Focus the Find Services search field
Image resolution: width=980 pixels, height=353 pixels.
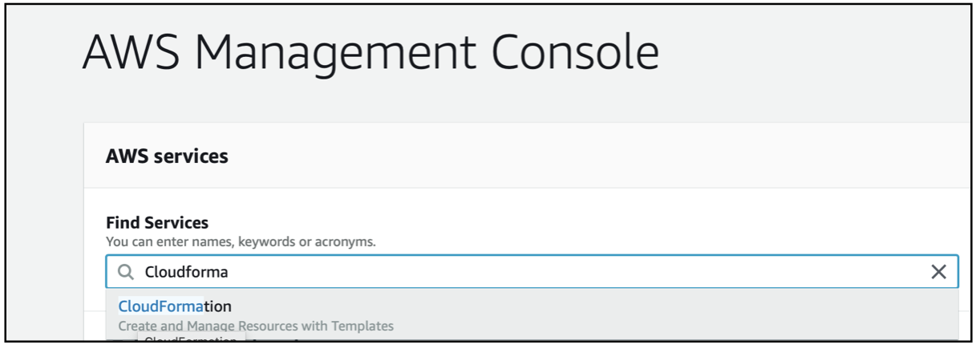pyautogui.click(x=533, y=272)
